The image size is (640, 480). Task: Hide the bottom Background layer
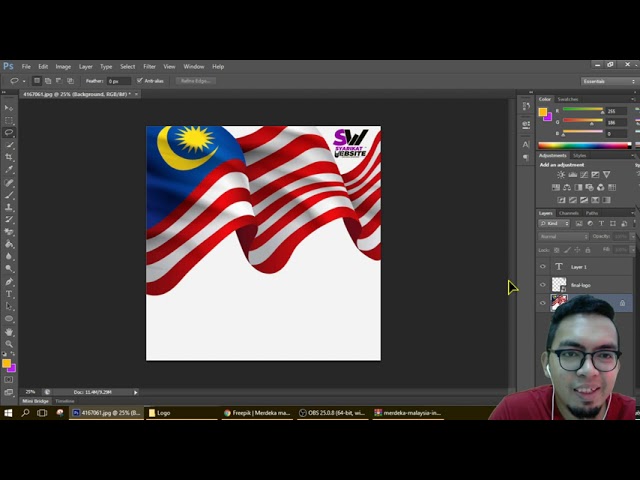tap(543, 303)
